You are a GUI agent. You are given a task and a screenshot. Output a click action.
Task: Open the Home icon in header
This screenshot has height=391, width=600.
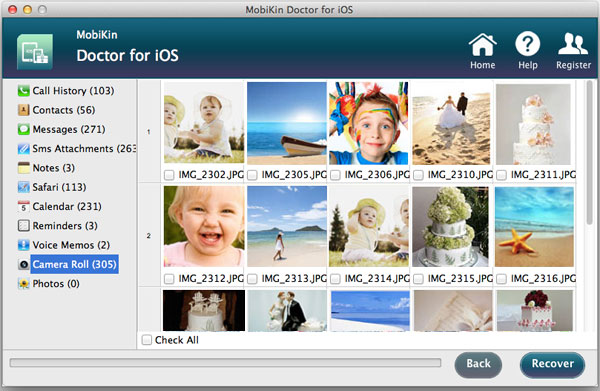(x=483, y=45)
